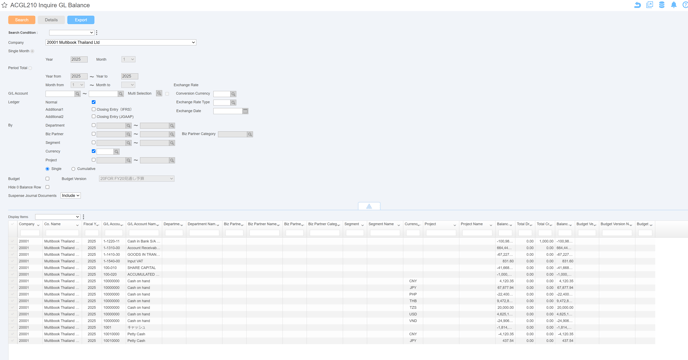The width and height of the screenshot is (688, 360).
Task: Open the Display Items dropdown
Action: (57, 217)
